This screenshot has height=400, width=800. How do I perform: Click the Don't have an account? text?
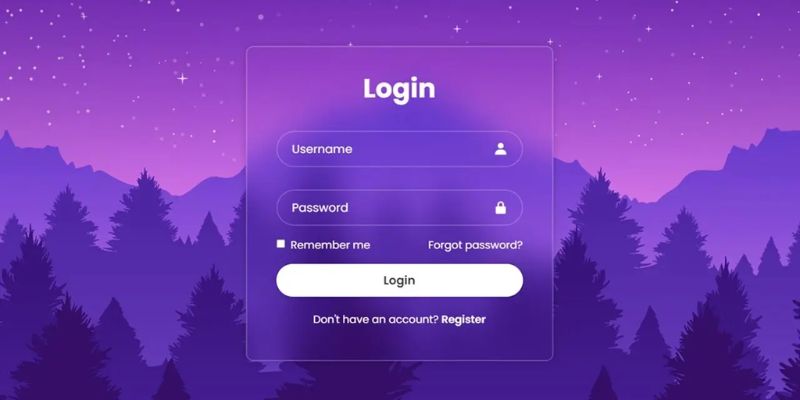[376, 319]
